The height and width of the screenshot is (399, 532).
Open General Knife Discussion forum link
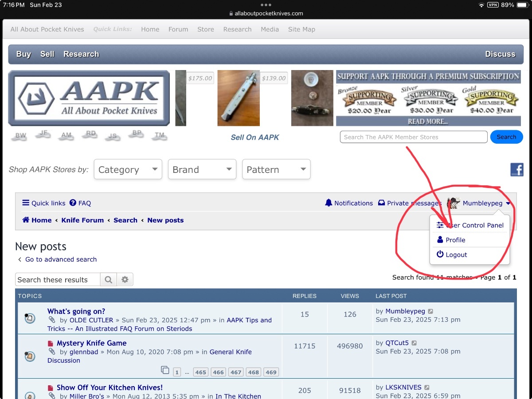[x=149, y=356]
